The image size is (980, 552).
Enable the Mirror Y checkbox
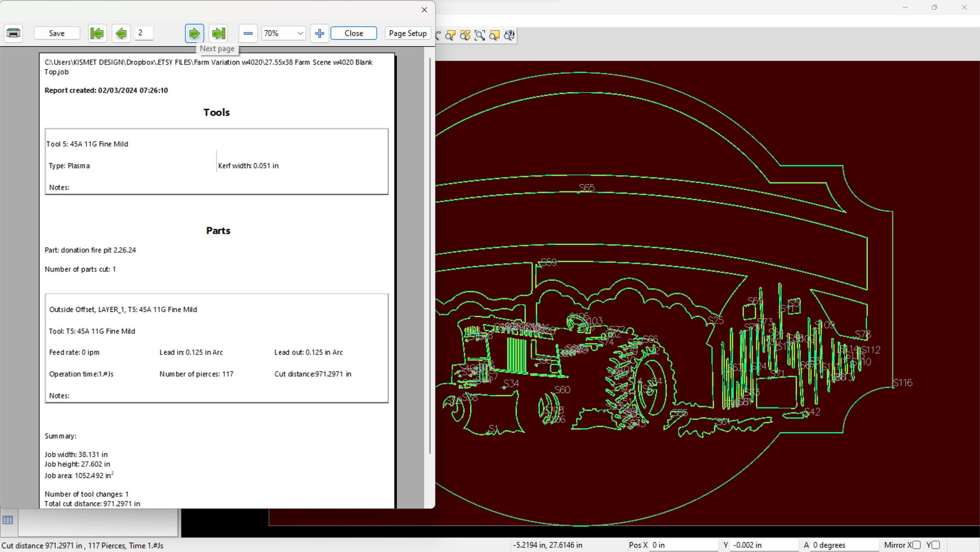point(936,545)
